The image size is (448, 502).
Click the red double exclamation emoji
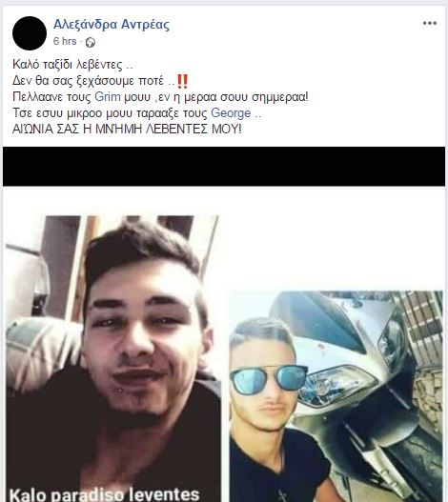[x=182, y=81]
